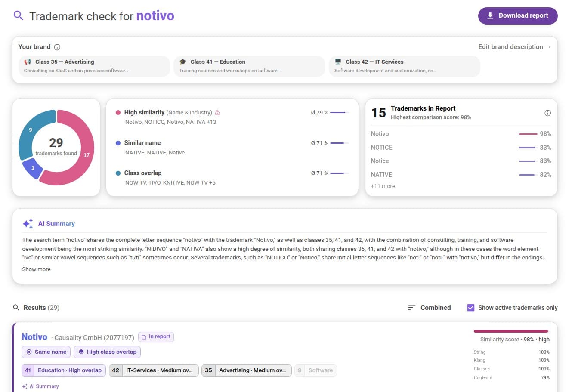Click the High class overlap tag
This screenshot has height=392, width=572.
(107, 352)
